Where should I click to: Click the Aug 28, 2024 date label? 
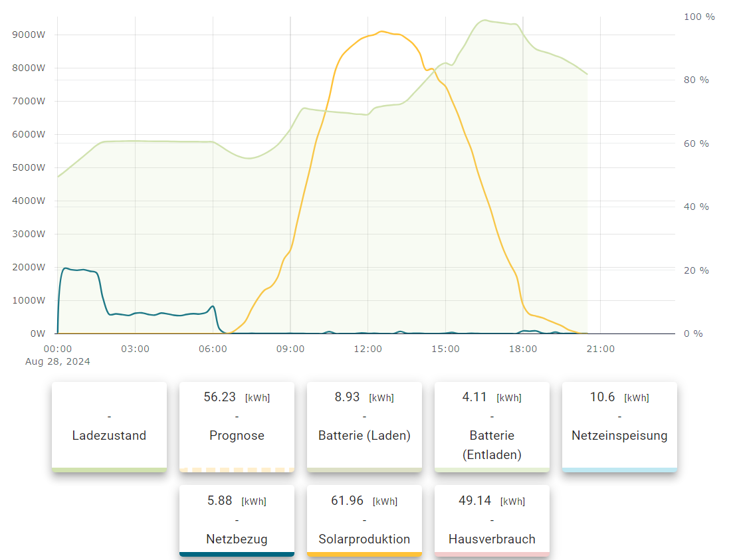(57, 361)
